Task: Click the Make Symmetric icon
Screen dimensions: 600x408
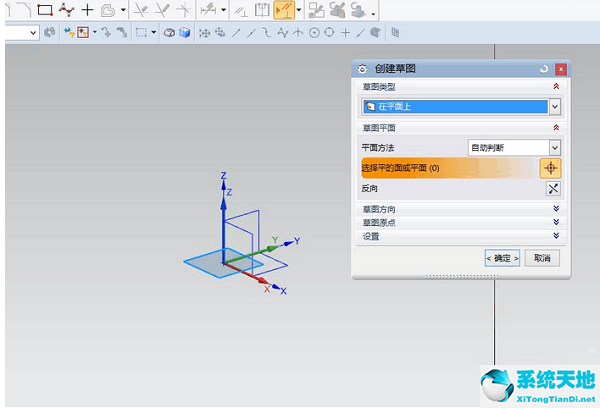Action: tap(262, 10)
